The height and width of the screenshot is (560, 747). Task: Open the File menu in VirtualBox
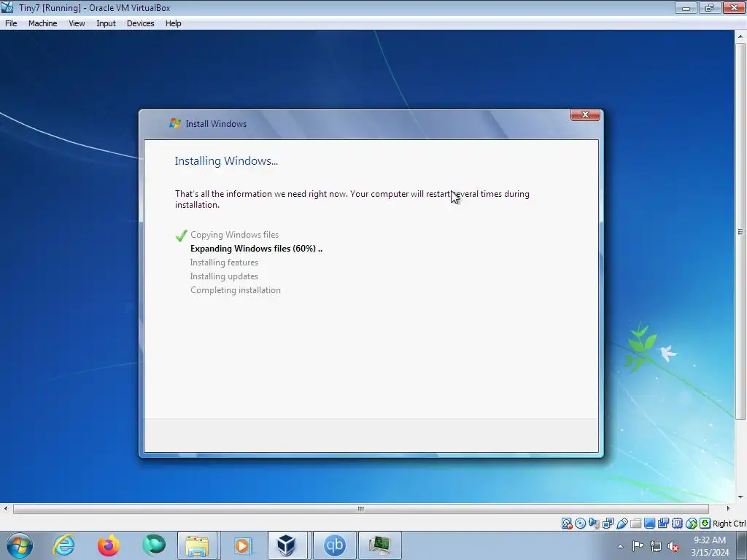click(11, 23)
